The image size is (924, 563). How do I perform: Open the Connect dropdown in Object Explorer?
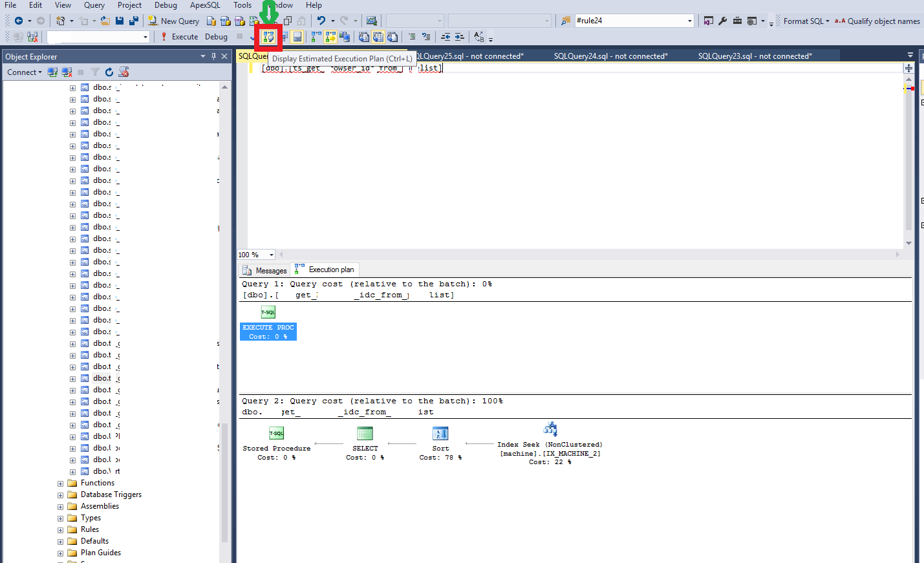pos(25,72)
